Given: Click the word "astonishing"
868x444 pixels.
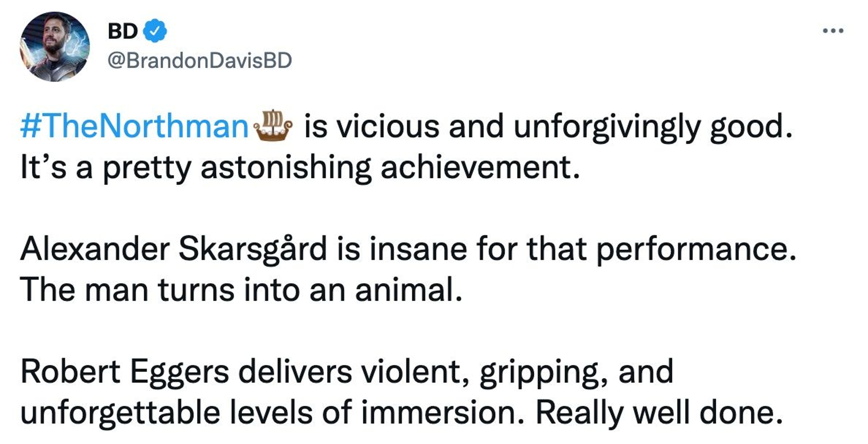Looking at the screenshot, I should (286, 168).
